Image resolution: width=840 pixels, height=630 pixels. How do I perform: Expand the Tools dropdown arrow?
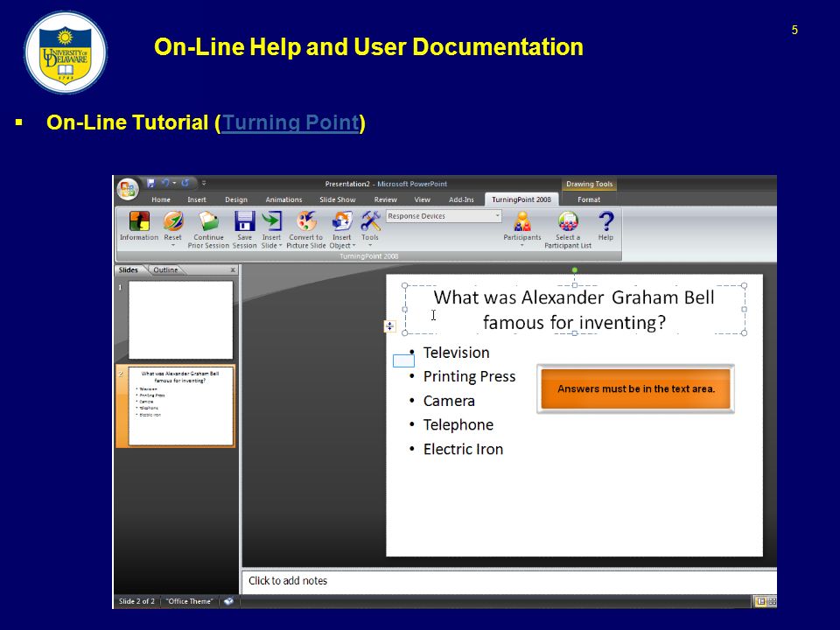370,245
